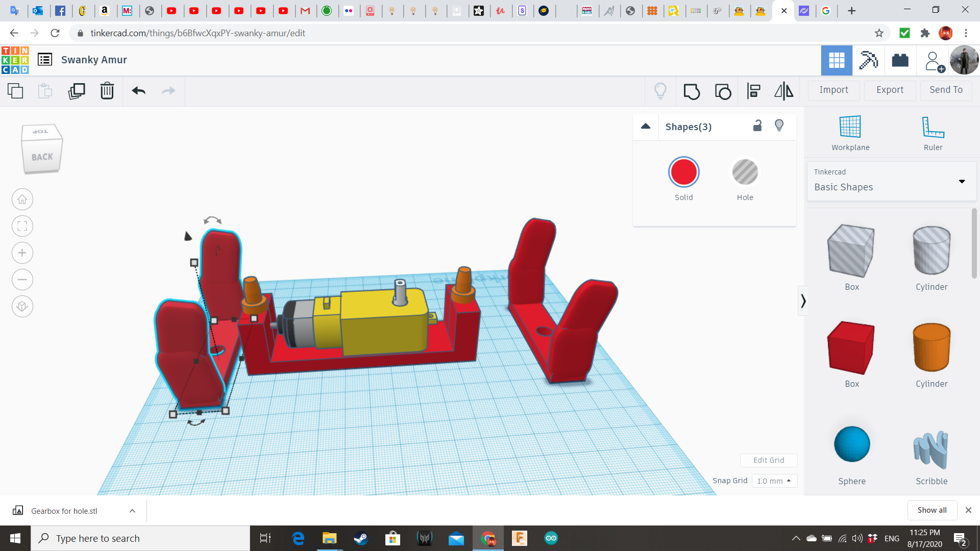Select the Group shapes tool

pos(692,91)
